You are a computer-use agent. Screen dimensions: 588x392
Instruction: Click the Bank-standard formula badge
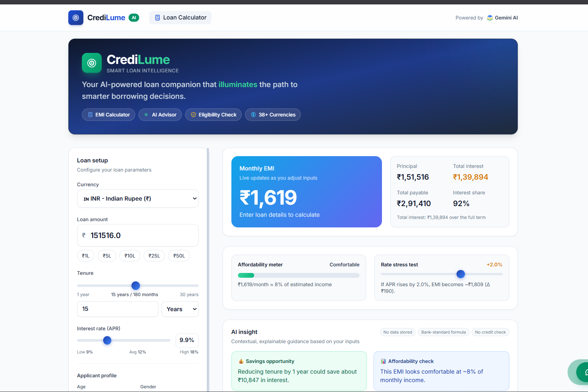443,332
